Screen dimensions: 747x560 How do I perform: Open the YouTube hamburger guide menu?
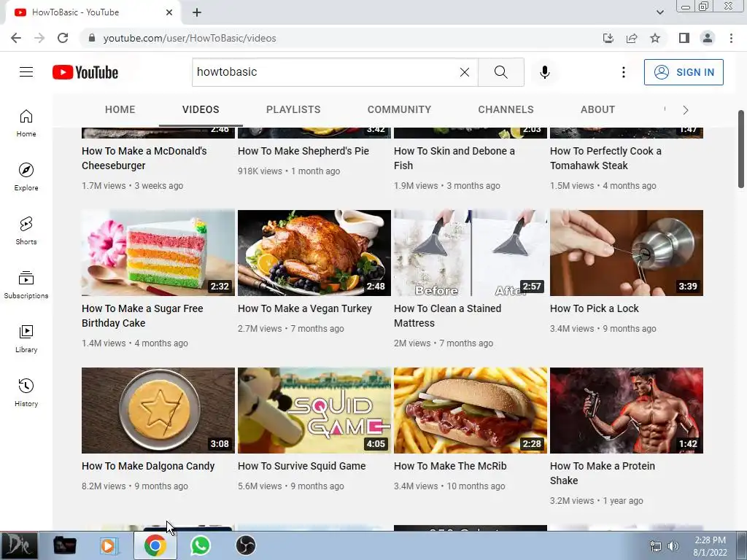click(26, 72)
